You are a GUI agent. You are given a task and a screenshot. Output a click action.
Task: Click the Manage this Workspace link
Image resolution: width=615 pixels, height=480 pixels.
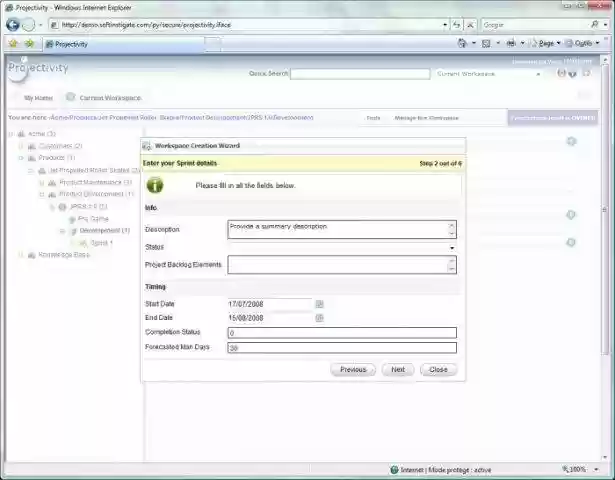click(426, 118)
